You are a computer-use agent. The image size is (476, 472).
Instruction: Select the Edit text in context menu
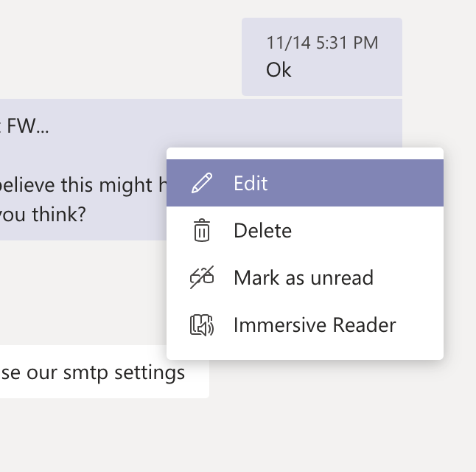click(251, 184)
